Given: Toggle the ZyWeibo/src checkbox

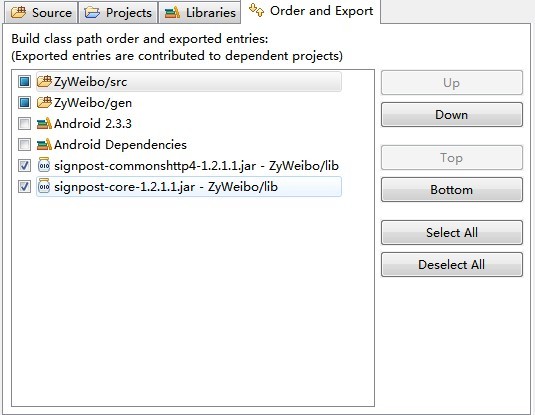Looking at the screenshot, I should (x=24, y=82).
